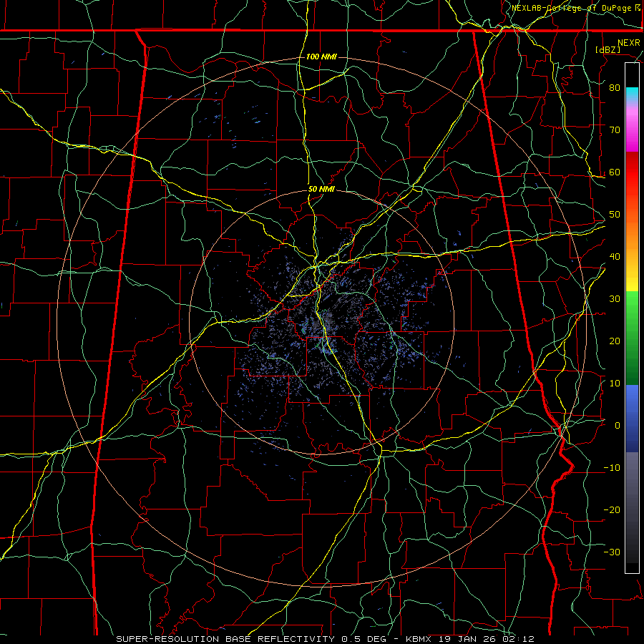Screen dimensions: 644x644
Task: Click the Super-Resolution Base Reflectivity caption
Action: (x=225, y=639)
